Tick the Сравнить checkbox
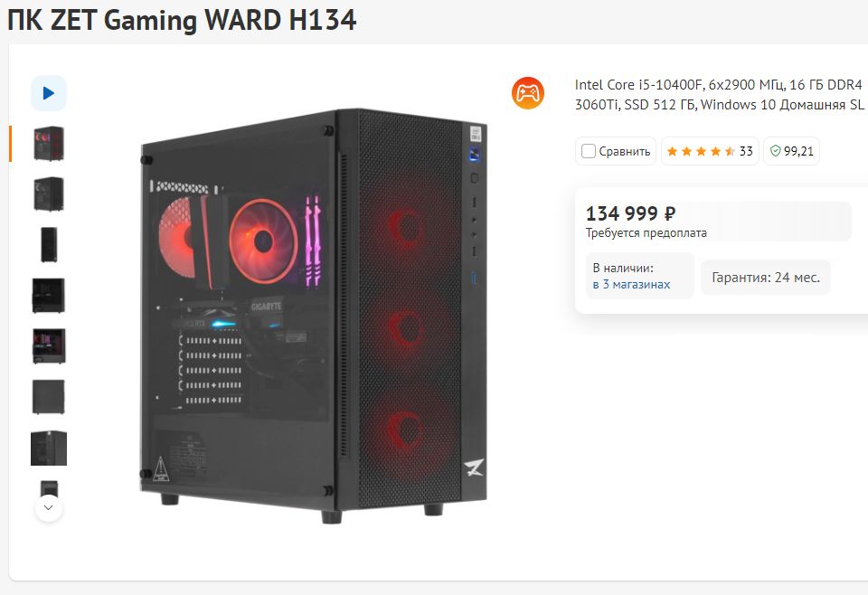Screen dimensions: 868x595 click(589, 151)
